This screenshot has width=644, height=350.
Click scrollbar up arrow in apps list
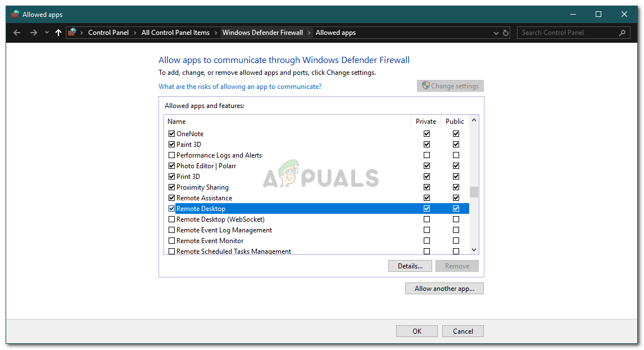pyautogui.click(x=474, y=120)
